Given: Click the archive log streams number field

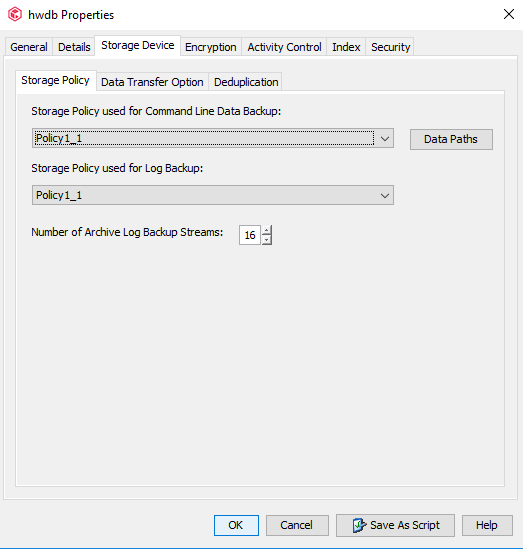Looking at the screenshot, I should [x=250, y=235].
